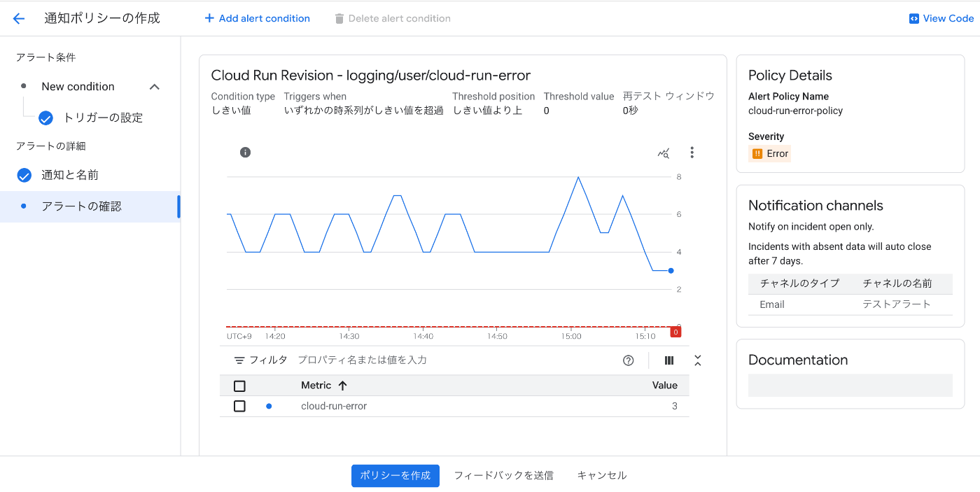Click the chart info icon
Image resolution: width=980 pixels, height=492 pixels.
pos(245,153)
